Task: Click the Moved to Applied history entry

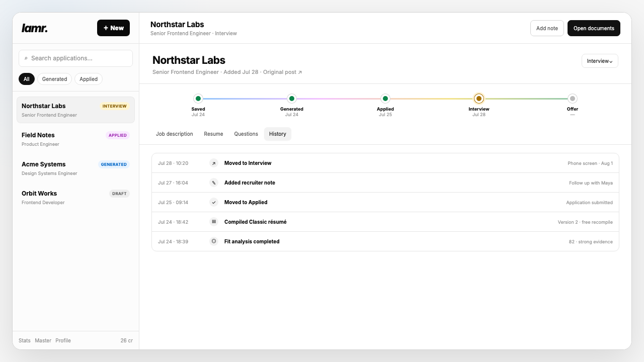Action: click(385, 202)
